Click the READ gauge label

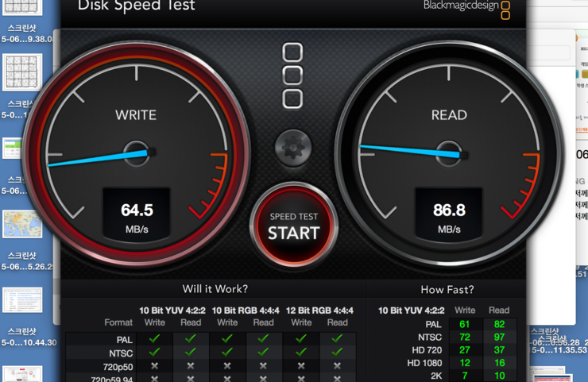pos(449,115)
